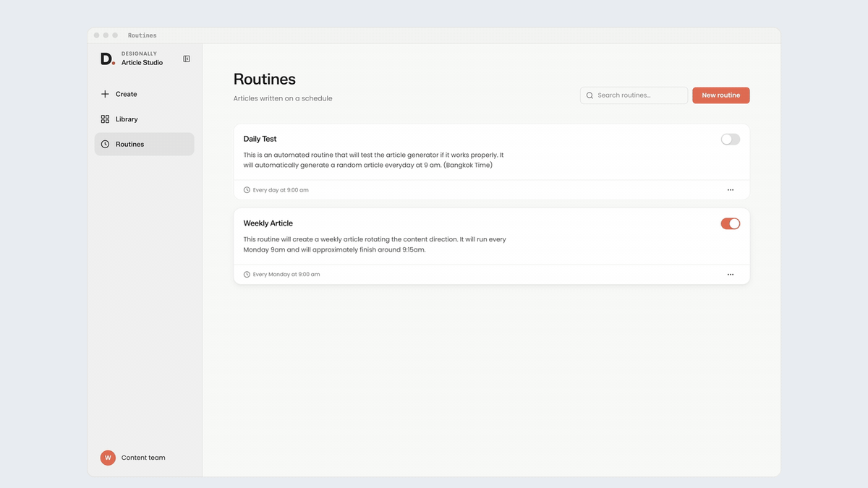Open the Create menu item
This screenshot has width=868, height=488.
[x=145, y=94]
